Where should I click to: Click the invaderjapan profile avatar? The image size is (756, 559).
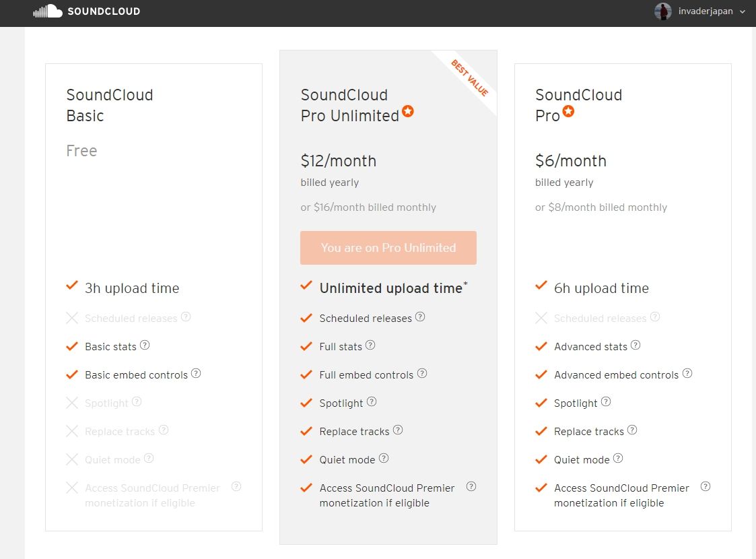click(x=663, y=11)
